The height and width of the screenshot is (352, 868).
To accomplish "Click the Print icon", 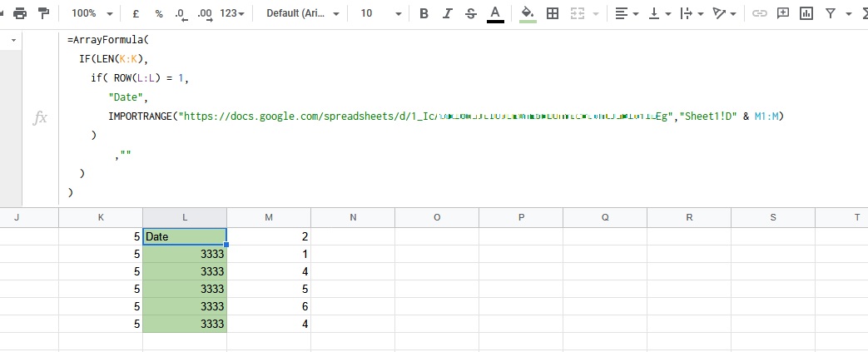I will coord(19,13).
